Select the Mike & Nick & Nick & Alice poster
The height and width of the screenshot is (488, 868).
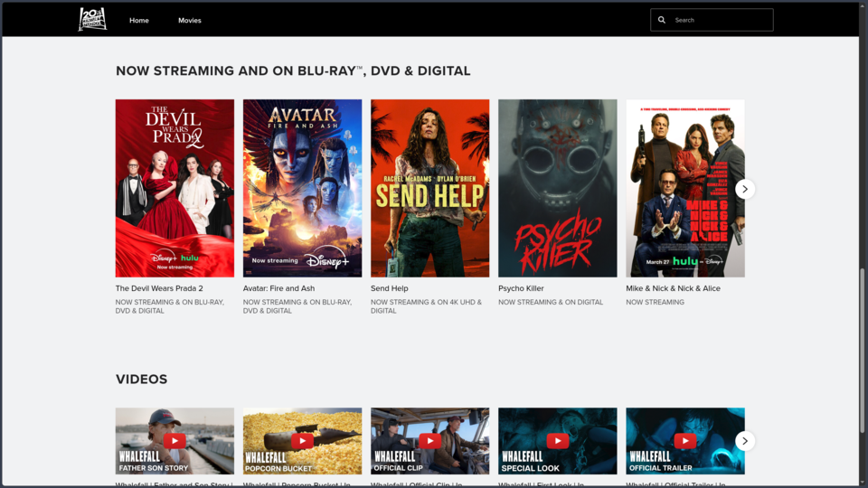tap(685, 188)
